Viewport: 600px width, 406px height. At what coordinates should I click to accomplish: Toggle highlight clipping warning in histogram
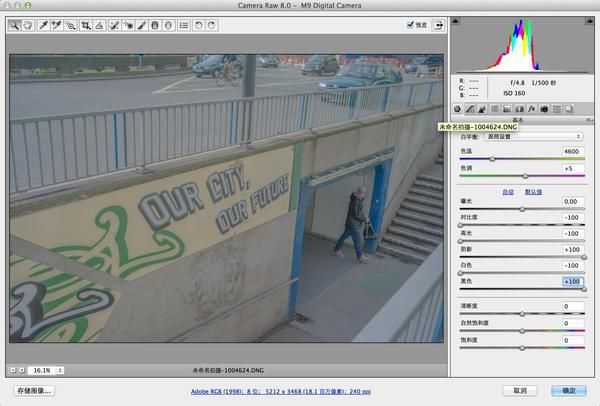click(590, 21)
